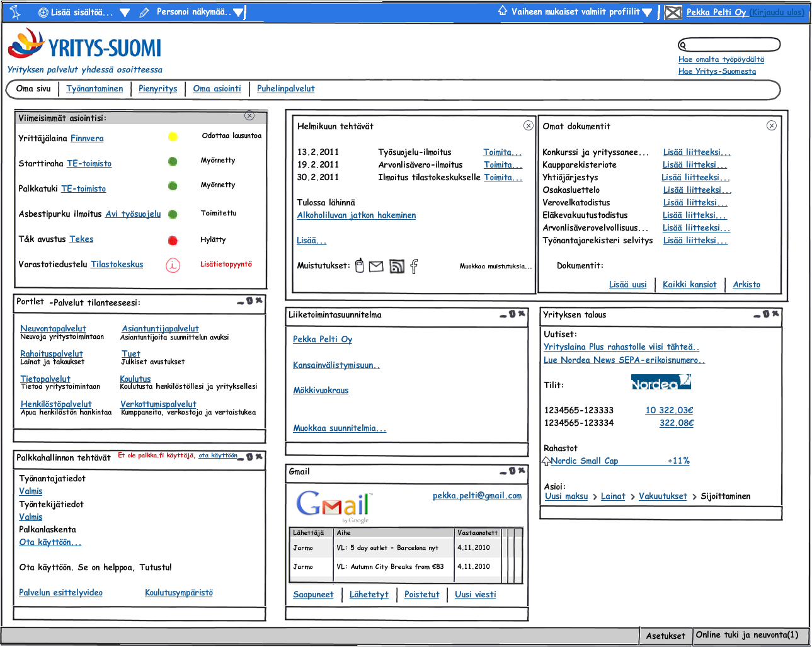This screenshot has height=647, width=812.
Task: Click Toimita for Työsuojelu-ilmoitus
Action: [x=503, y=152]
